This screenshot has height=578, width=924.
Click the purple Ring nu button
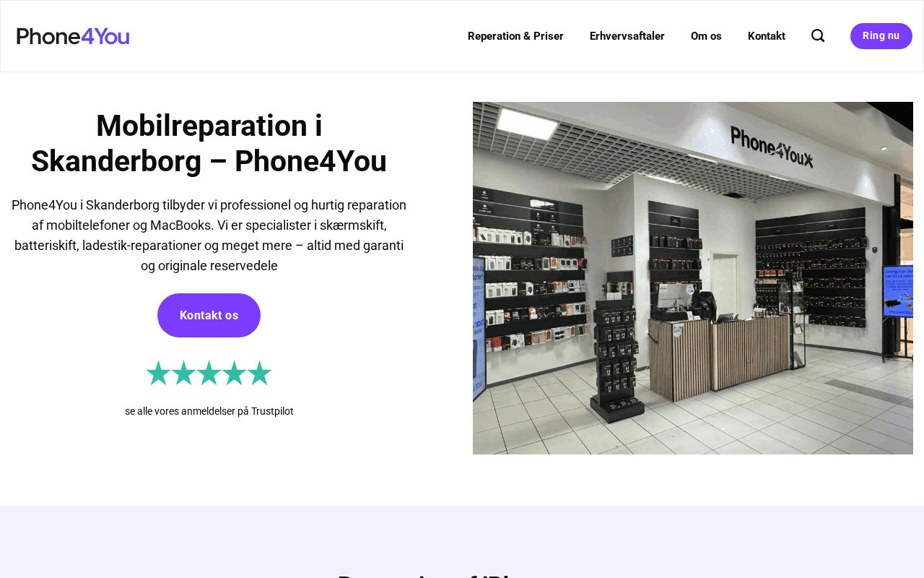(881, 36)
